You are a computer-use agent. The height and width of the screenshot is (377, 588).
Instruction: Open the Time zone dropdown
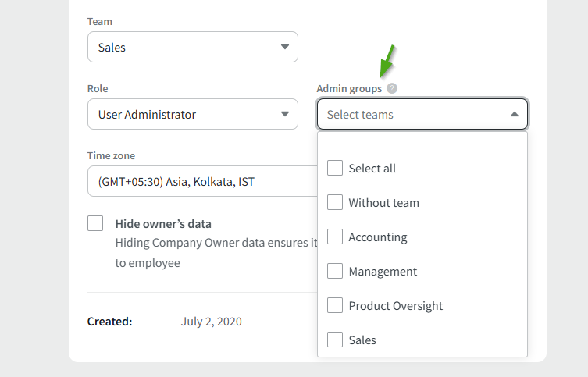(199, 182)
